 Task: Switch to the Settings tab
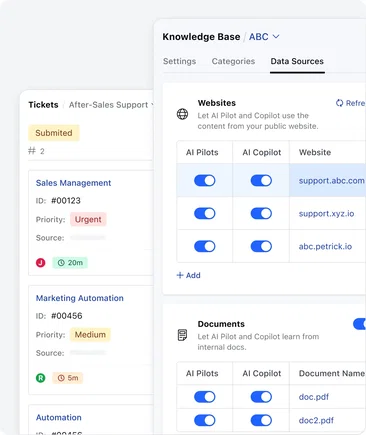pos(179,61)
